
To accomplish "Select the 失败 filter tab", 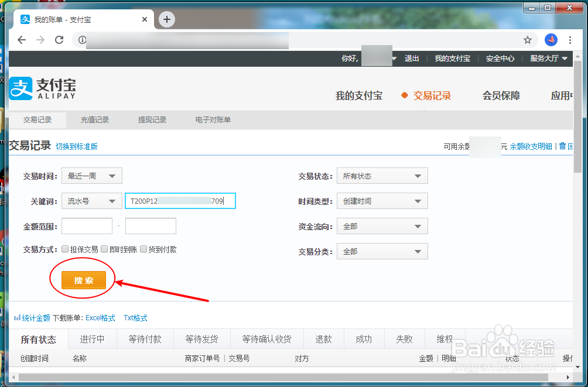I will click(404, 340).
